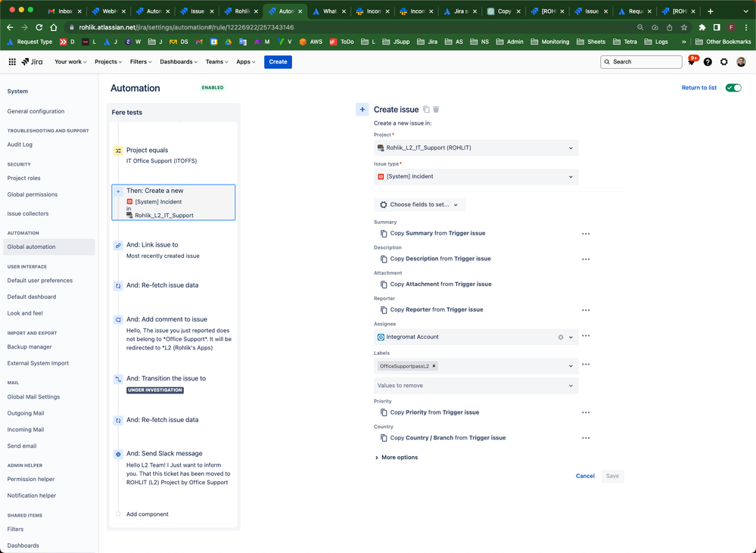Open the Jira app switcher grid icon
Viewport: 756px width, 553px height.
(12, 62)
